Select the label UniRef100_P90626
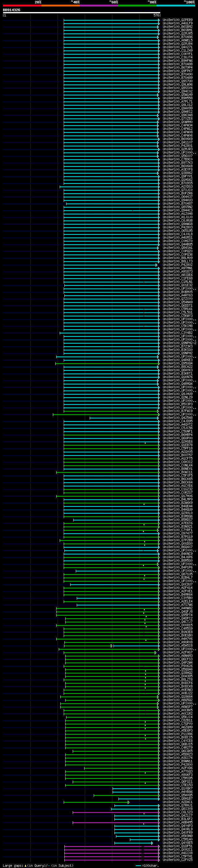198x868 pixels. click(x=178, y=666)
